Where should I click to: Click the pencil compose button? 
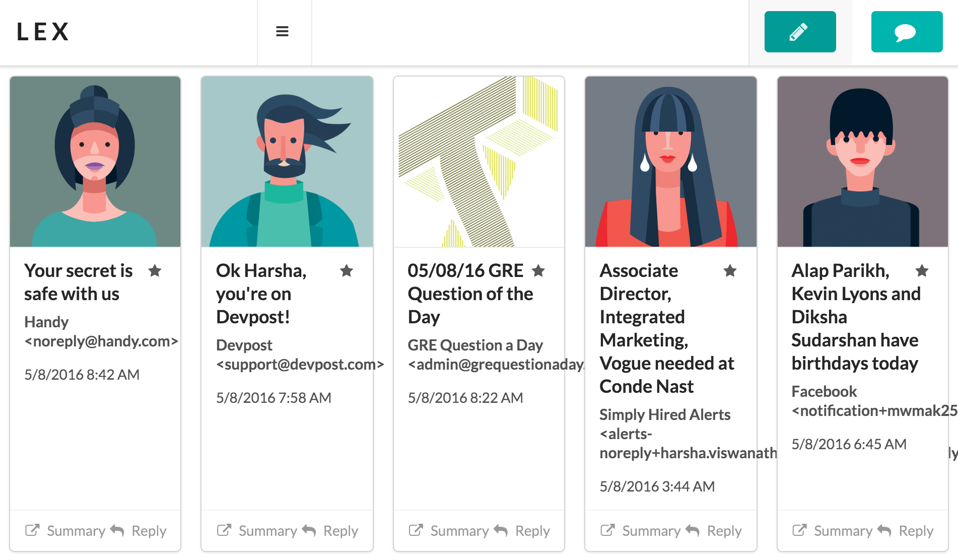click(x=800, y=32)
